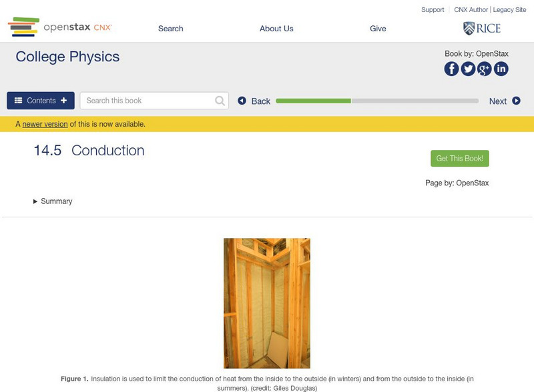The image size is (534, 392).
Task: Click the 14.5 Conduction heading
Action: click(89, 151)
